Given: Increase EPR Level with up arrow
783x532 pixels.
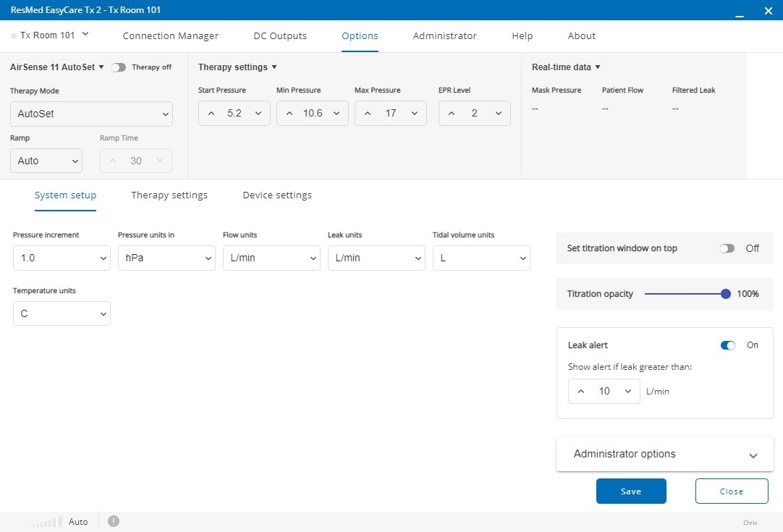Looking at the screenshot, I should tap(452, 114).
